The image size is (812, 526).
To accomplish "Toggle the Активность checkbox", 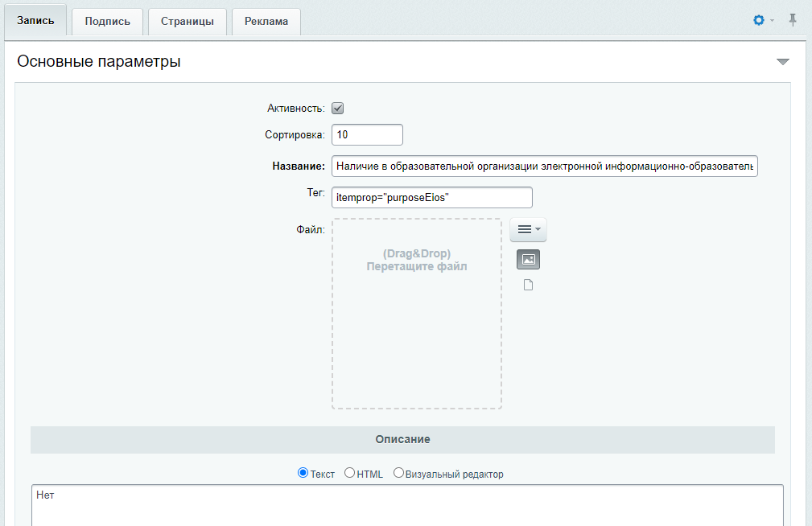I will click(338, 109).
